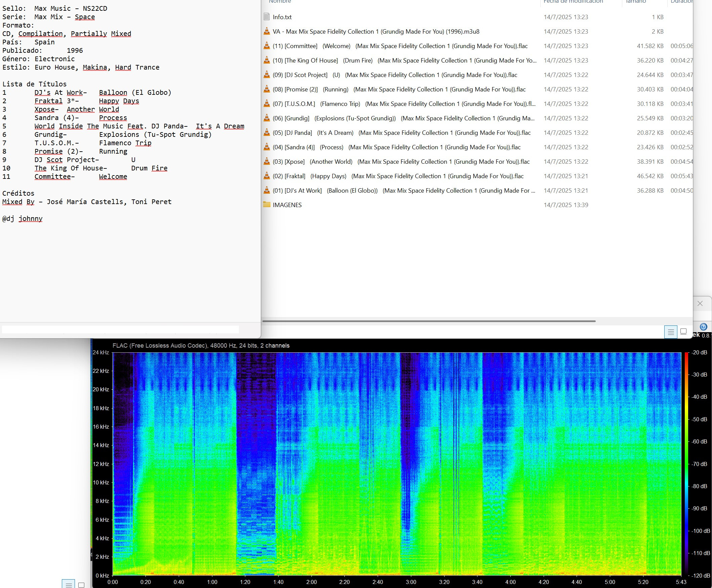Click the VLC icon for (05) DJ Panda

tap(267, 133)
